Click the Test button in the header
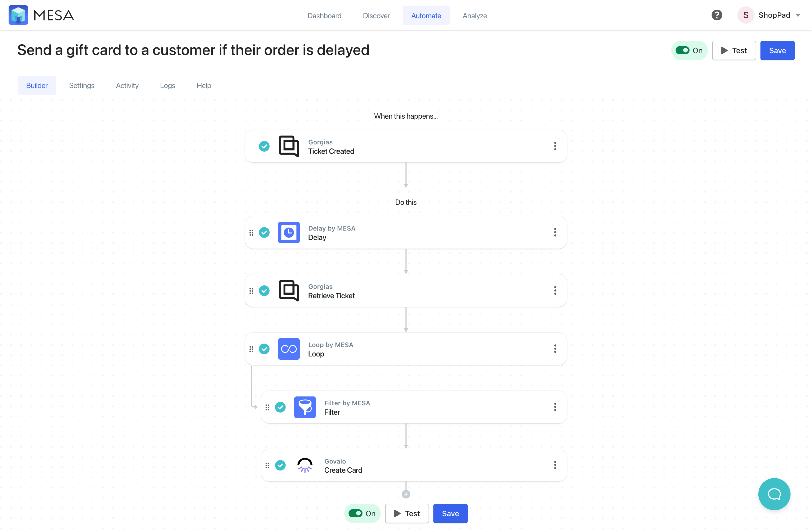The width and height of the screenshot is (812, 532). tap(734, 50)
